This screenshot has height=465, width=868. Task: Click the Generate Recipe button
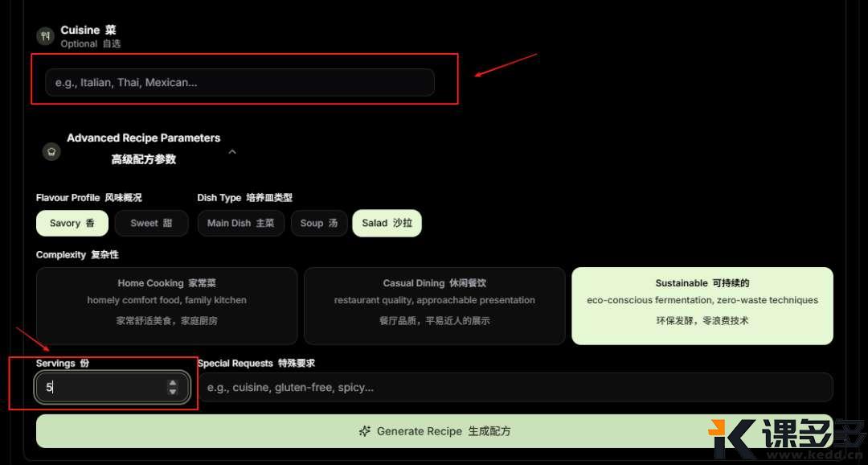tap(435, 431)
